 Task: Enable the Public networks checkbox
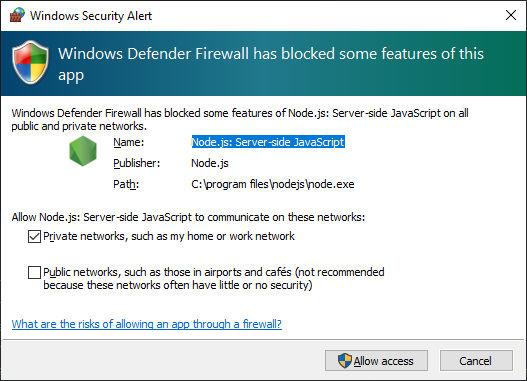tap(34, 272)
